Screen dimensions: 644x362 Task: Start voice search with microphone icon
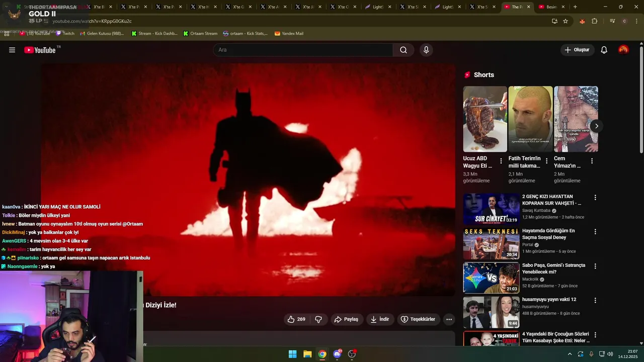(x=426, y=50)
